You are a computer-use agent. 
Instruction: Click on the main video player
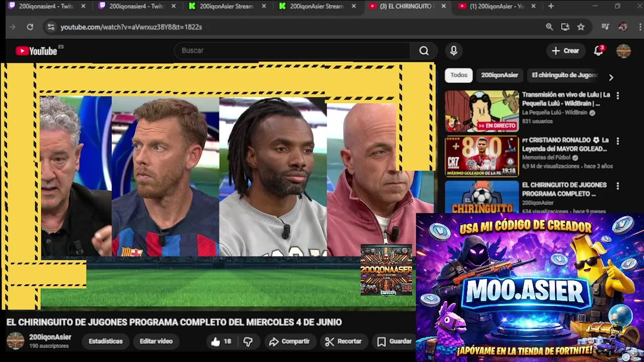[219, 186]
